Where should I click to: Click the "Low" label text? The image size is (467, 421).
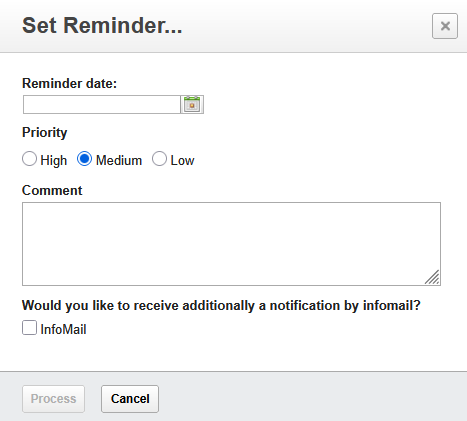(x=182, y=161)
